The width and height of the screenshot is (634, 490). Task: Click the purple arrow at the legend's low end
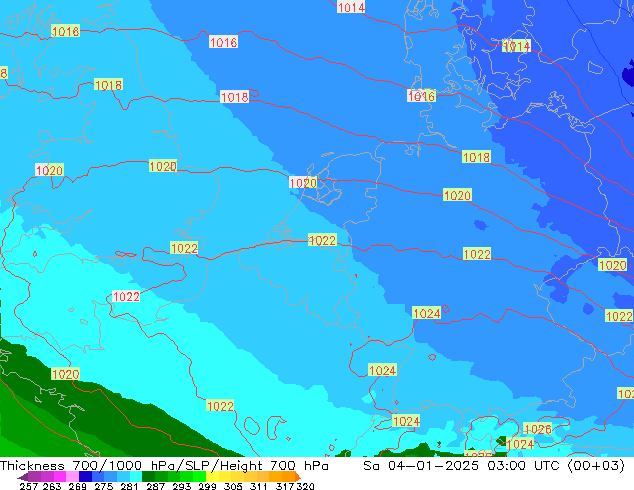22,477
